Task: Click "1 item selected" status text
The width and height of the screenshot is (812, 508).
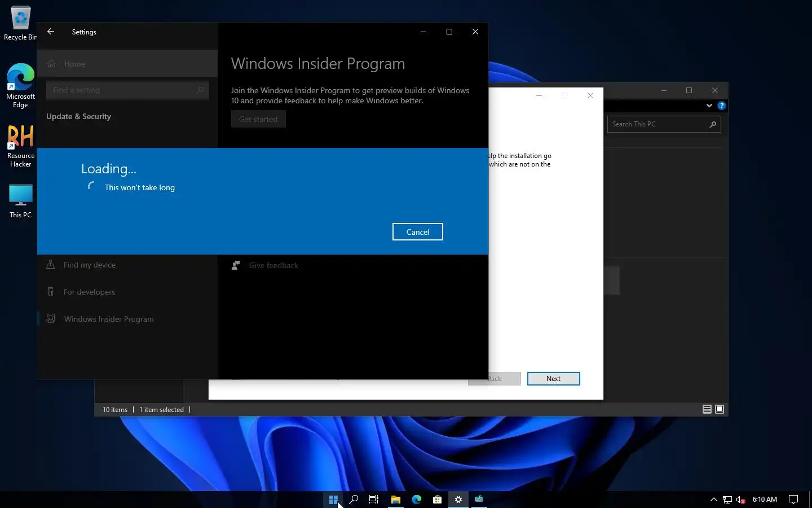Action: coord(161,410)
